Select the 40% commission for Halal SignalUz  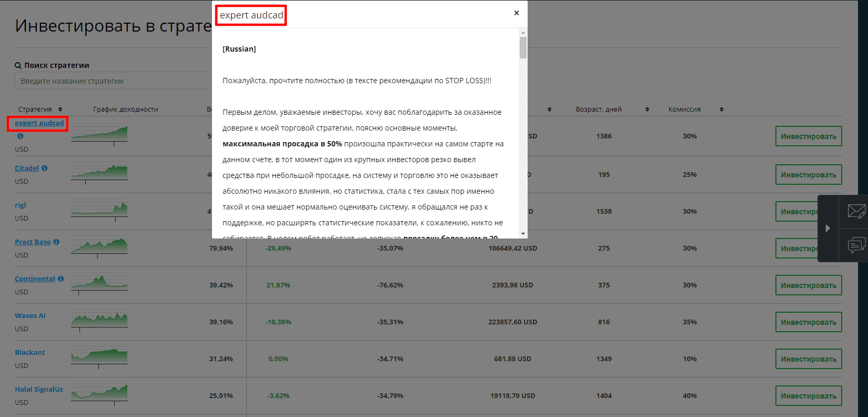tap(690, 395)
